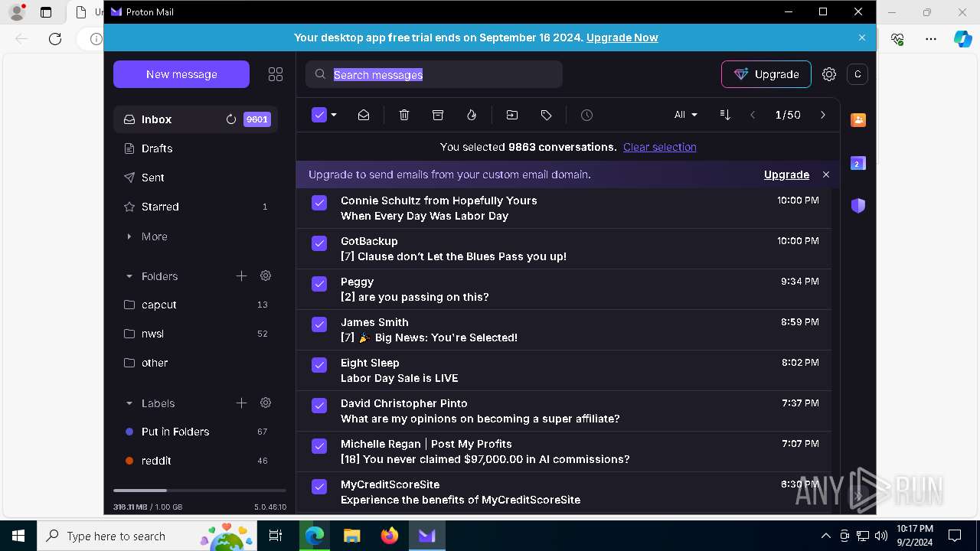Click the Windows taskbar search box
980x551 pixels.
(147, 536)
